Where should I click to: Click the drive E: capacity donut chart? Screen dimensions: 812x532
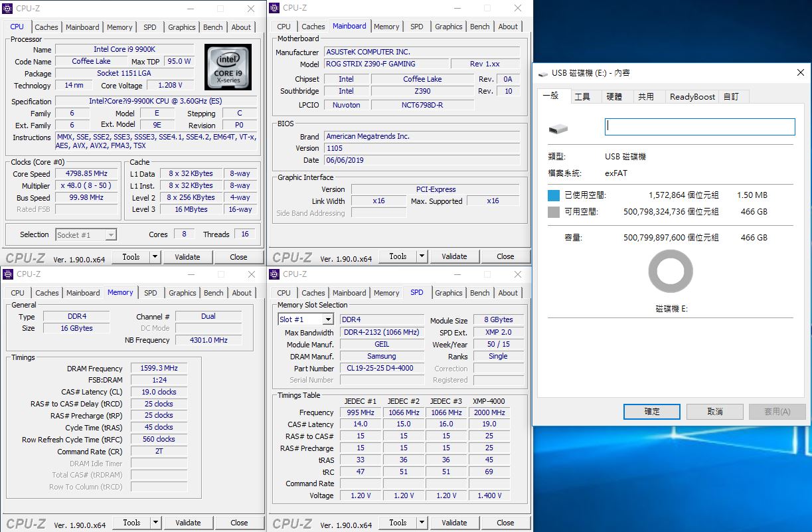coord(671,271)
